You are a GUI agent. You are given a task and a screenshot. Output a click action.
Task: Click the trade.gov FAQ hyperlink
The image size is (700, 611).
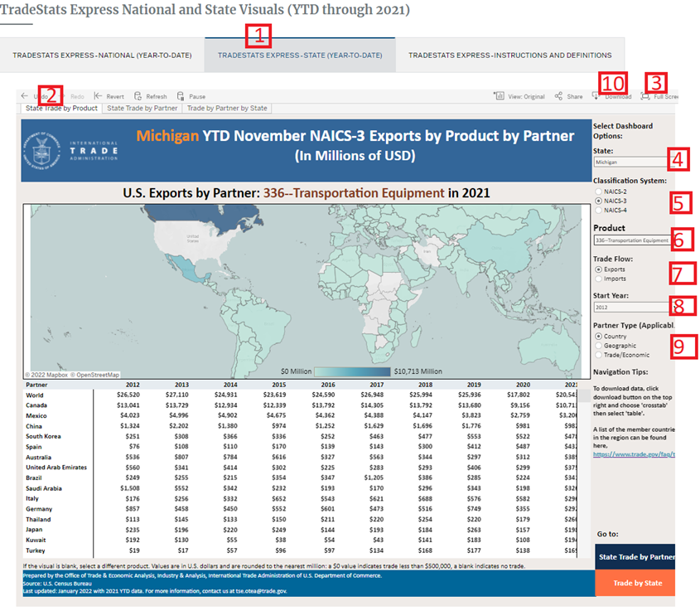[x=634, y=454]
